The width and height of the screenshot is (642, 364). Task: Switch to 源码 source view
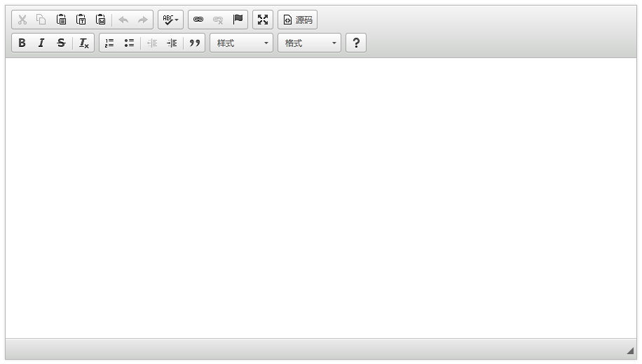point(298,20)
